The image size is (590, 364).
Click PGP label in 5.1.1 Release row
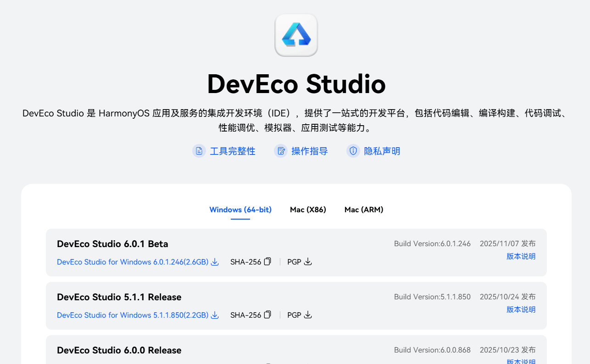pyautogui.click(x=294, y=315)
